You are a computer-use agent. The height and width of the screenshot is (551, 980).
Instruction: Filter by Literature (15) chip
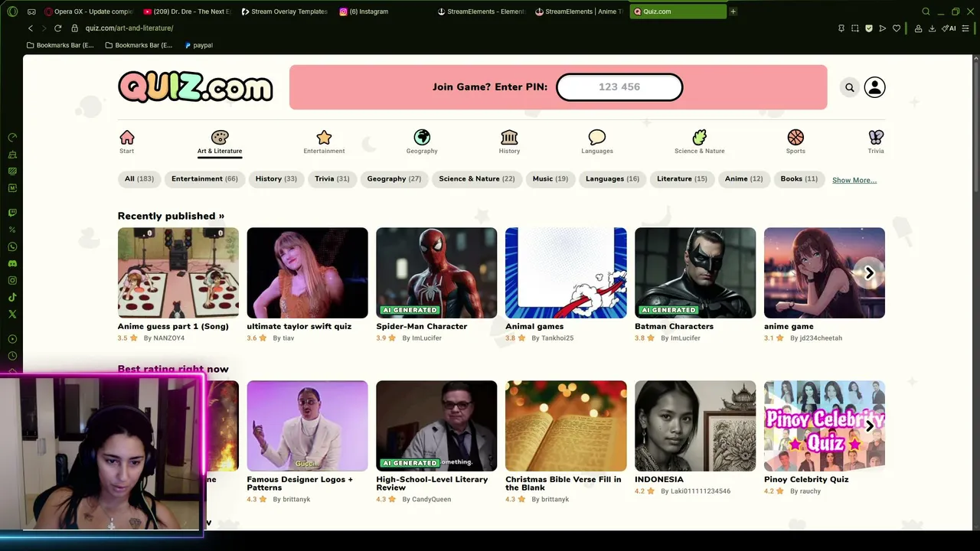681,179
